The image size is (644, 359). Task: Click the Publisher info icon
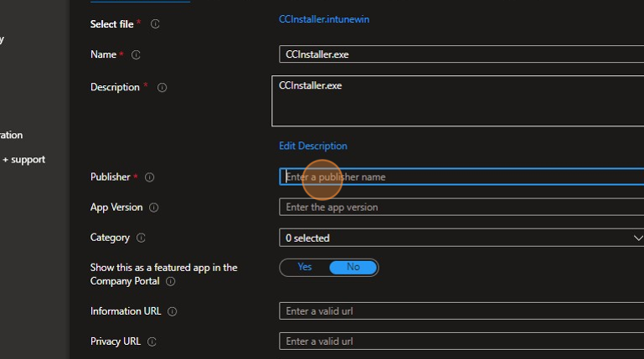[150, 177]
